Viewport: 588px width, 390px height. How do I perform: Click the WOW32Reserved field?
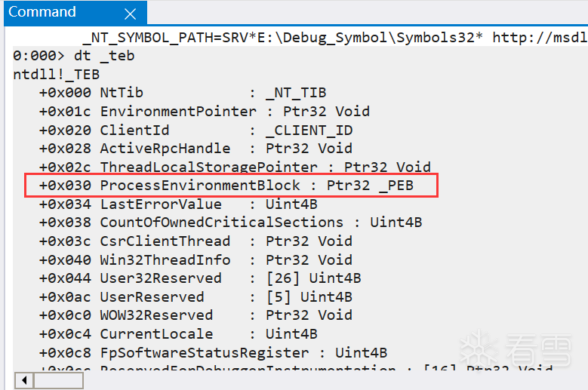[x=156, y=315]
